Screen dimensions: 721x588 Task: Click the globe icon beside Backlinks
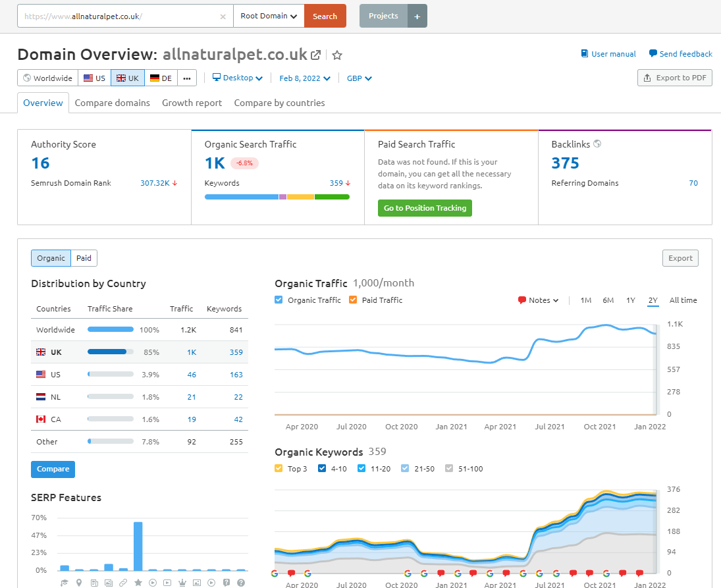coord(597,144)
